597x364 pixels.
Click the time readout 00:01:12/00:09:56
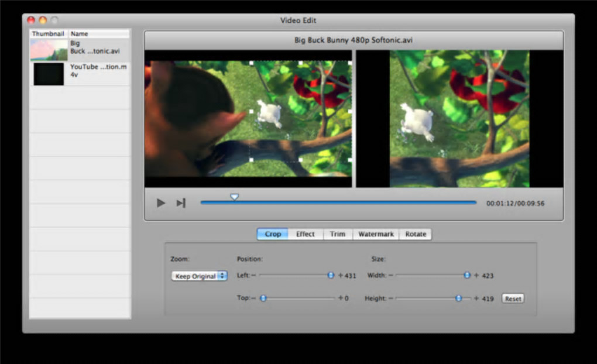pyautogui.click(x=515, y=203)
